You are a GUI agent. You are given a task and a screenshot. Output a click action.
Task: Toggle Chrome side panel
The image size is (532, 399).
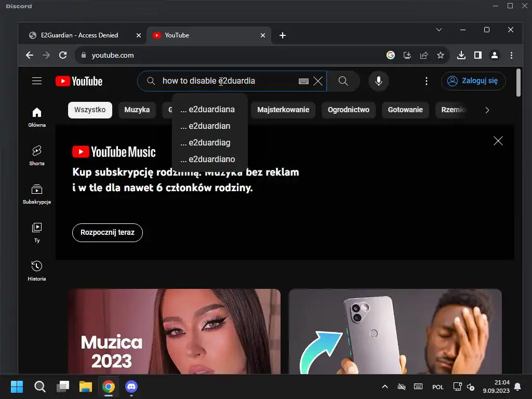click(x=478, y=55)
